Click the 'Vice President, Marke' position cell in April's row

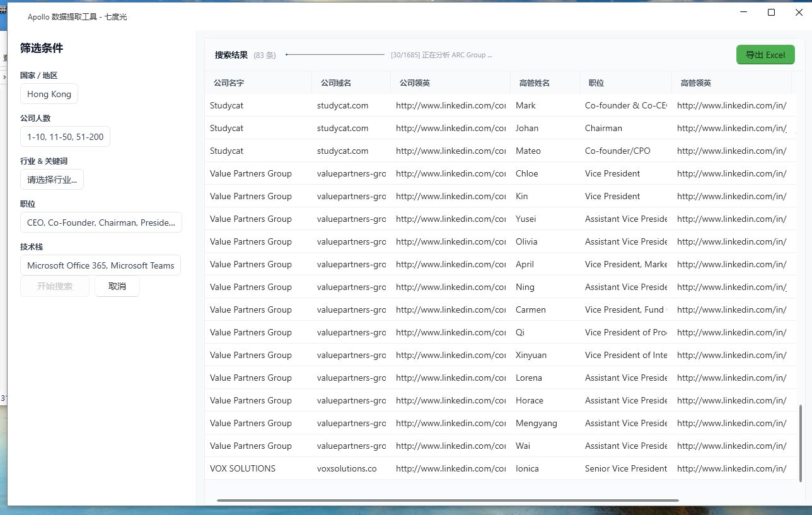(626, 264)
